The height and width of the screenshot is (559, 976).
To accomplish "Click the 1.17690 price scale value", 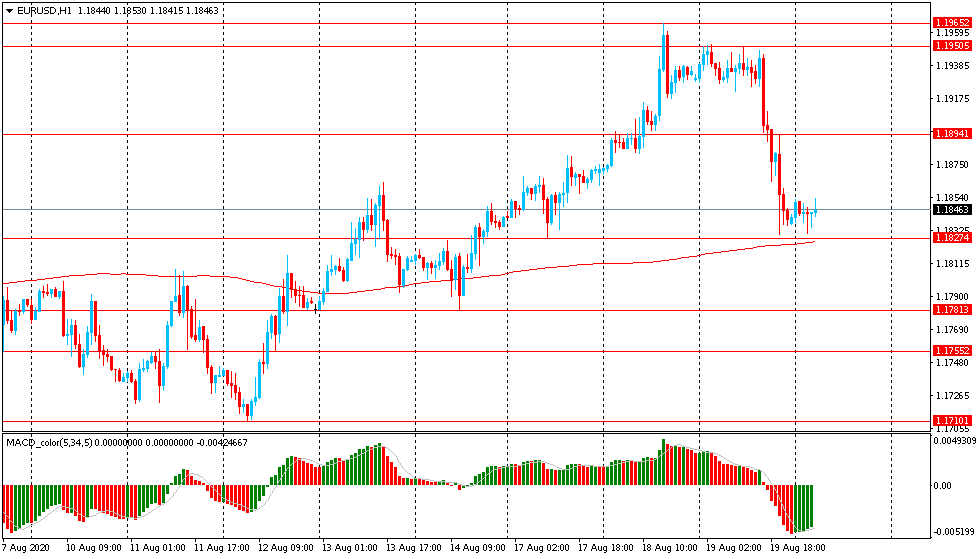I will [x=952, y=329].
